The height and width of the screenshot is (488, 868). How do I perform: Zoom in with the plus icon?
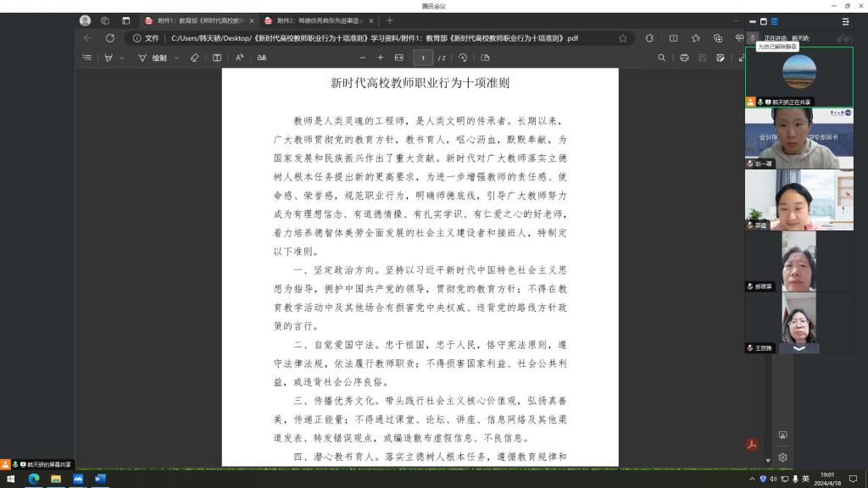381,58
